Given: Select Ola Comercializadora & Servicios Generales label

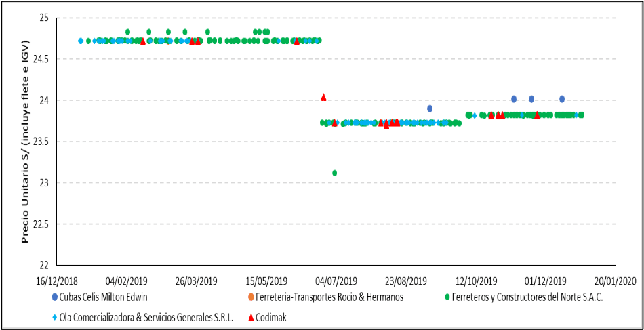Looking at the screenshot, I should coord(146,316).
